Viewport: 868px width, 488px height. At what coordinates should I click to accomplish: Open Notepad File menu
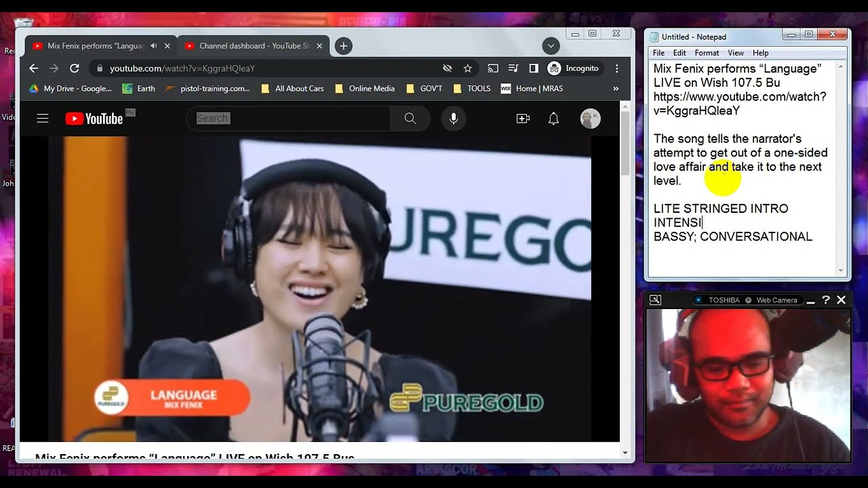(658, 53)
